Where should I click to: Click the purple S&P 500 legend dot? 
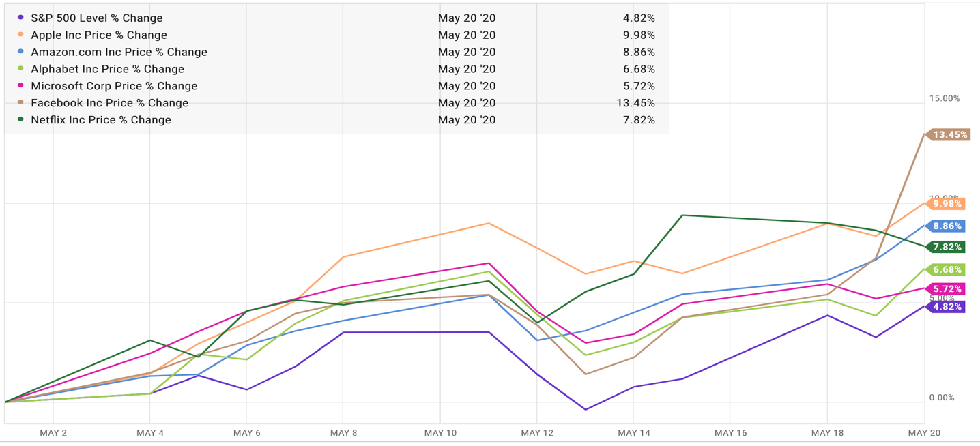(21, 18)
